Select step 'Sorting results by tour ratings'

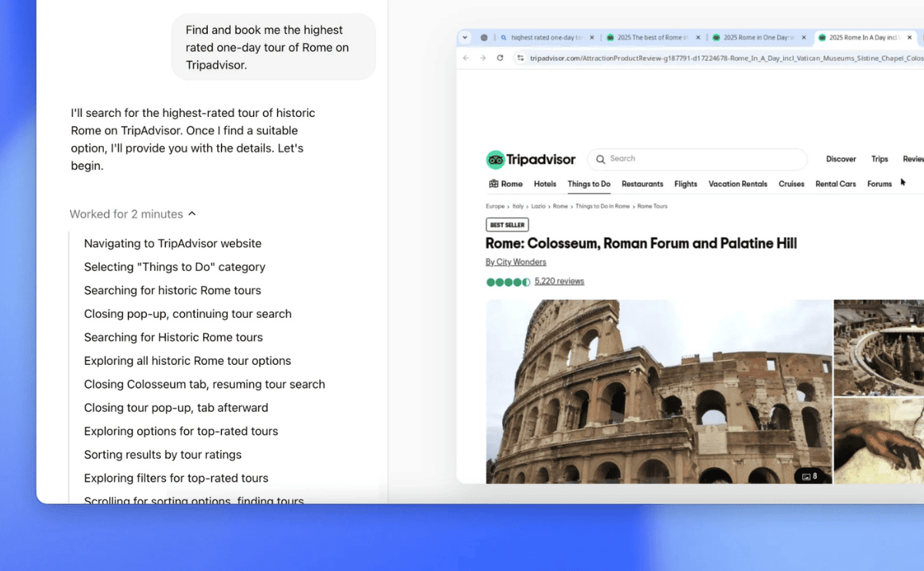point(162,455)
